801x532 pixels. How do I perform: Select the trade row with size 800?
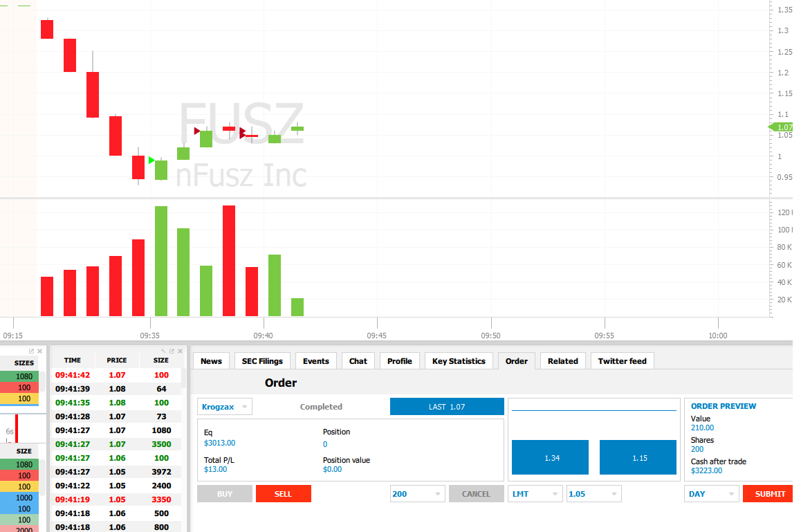coord(116,526)
